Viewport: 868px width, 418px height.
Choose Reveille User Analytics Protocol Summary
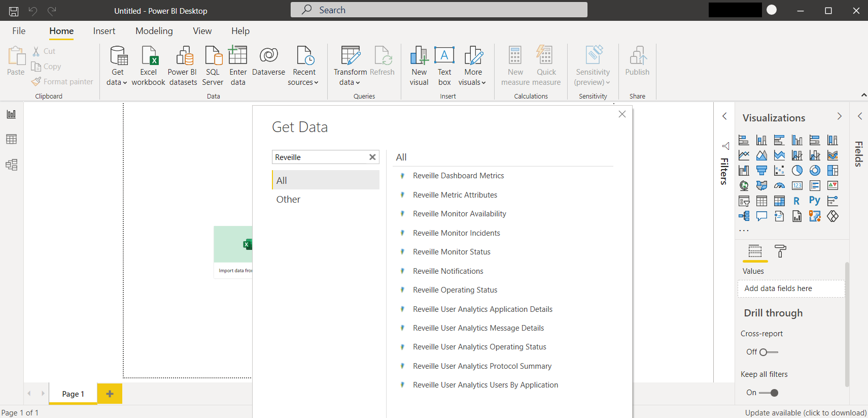click(x=482, y=366)
